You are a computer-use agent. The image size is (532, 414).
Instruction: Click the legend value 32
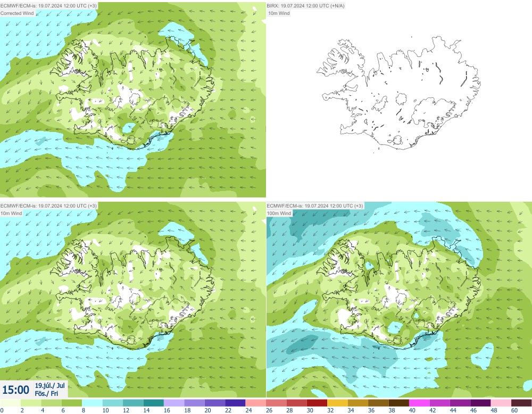tap(330, 410)
